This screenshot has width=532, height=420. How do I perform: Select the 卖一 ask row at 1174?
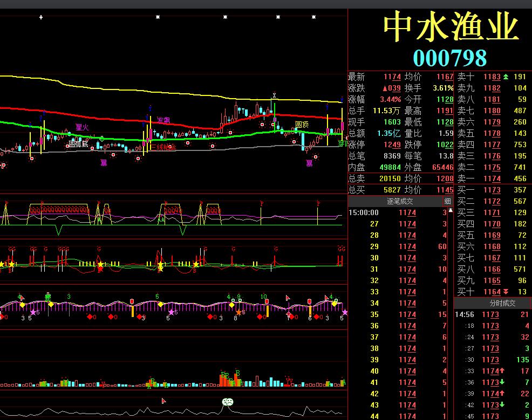pos(493,178)
